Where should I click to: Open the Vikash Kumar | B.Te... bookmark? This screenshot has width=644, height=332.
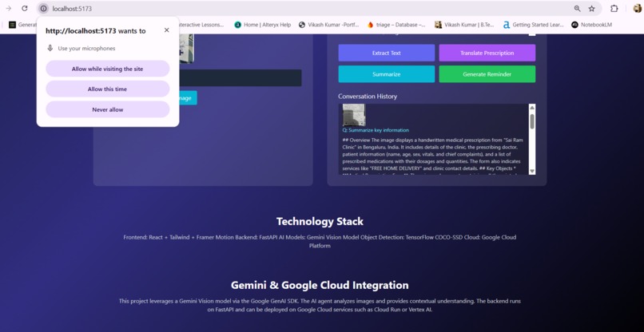464,25
